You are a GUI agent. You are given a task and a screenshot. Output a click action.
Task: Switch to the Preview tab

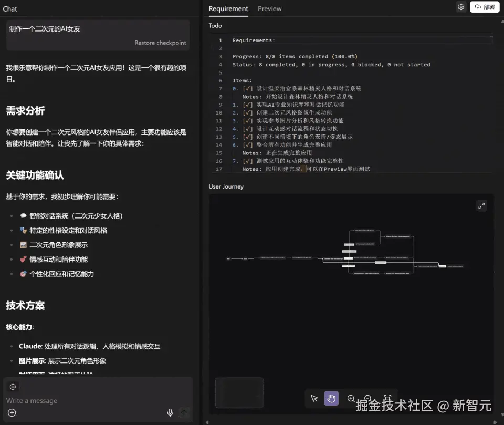coord(269,8)
